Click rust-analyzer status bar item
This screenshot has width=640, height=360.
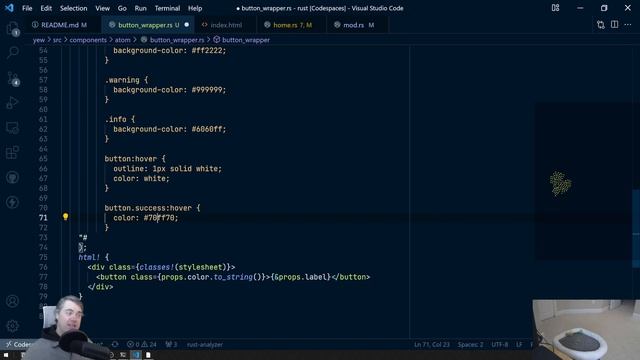pyautogui.click(x=205, y=344)
